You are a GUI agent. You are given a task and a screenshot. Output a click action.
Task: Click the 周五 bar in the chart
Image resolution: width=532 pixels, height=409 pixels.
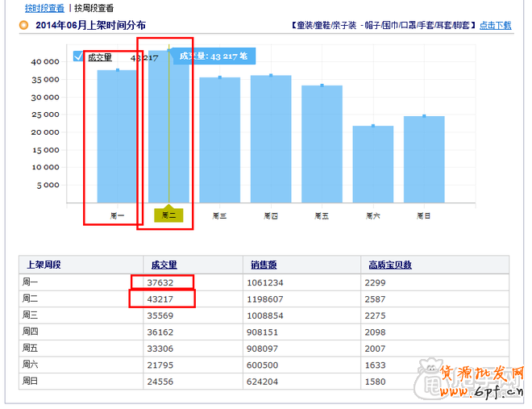pos(322,144)
